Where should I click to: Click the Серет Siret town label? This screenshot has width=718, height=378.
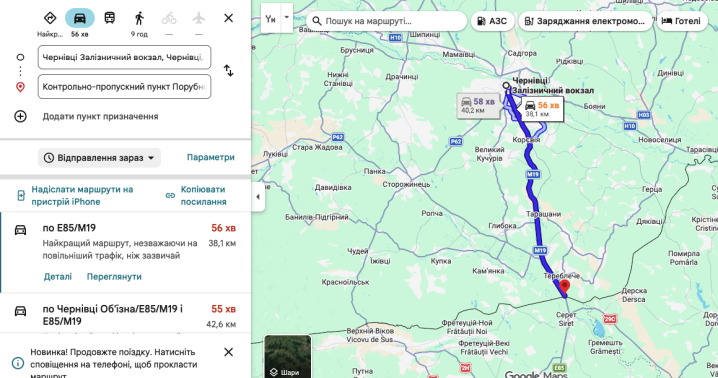(x=566, y=319)
